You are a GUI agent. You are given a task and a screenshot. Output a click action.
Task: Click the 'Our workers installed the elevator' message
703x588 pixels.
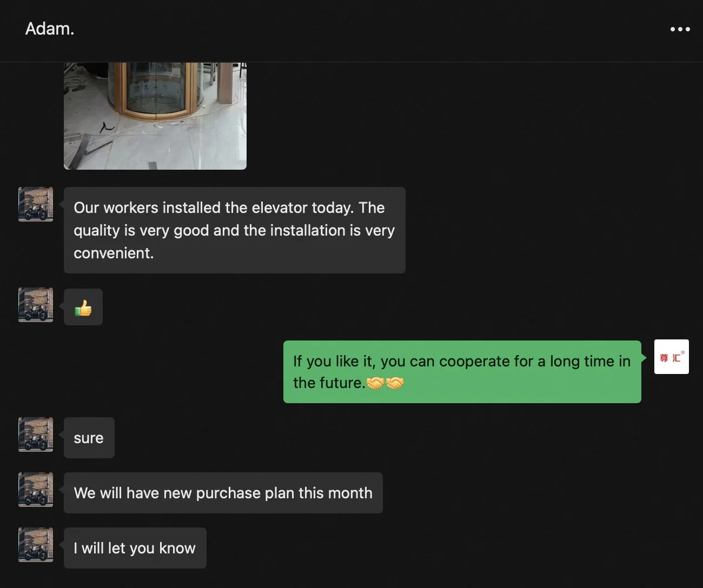(x=235, y=230)
